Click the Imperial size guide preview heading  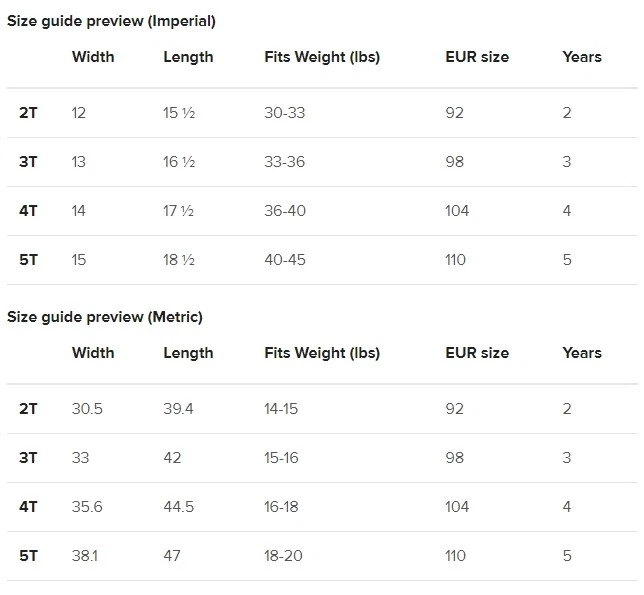111,21
